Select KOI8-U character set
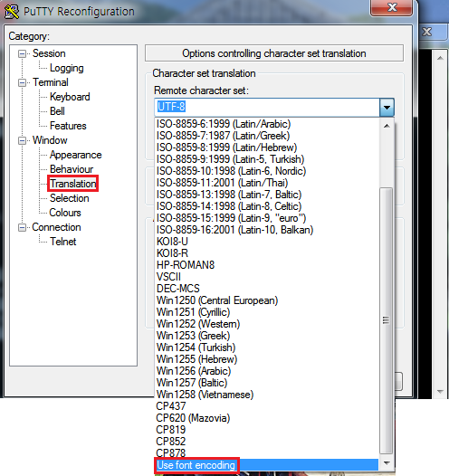 point(267,242)
